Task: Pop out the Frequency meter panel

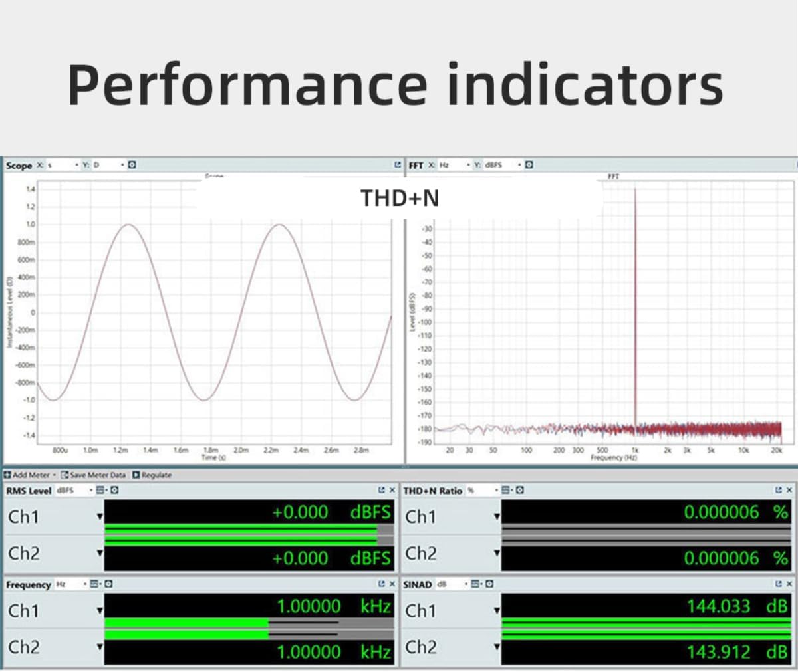Action: [x=382, y=584]
